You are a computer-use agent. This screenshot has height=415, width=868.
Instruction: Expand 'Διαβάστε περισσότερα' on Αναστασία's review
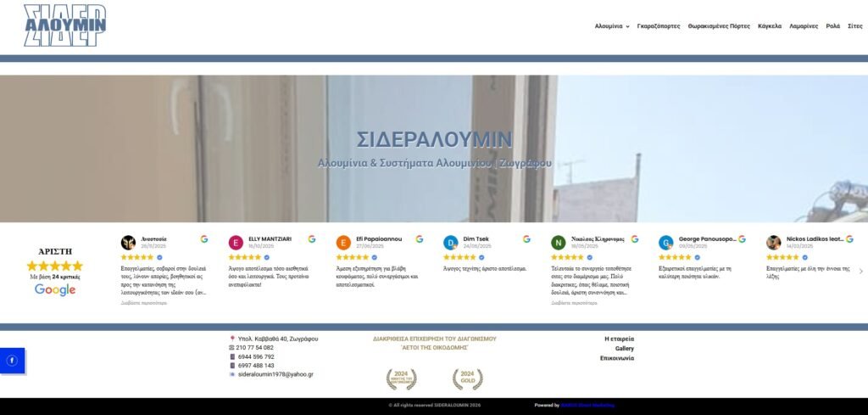[144, 303]
